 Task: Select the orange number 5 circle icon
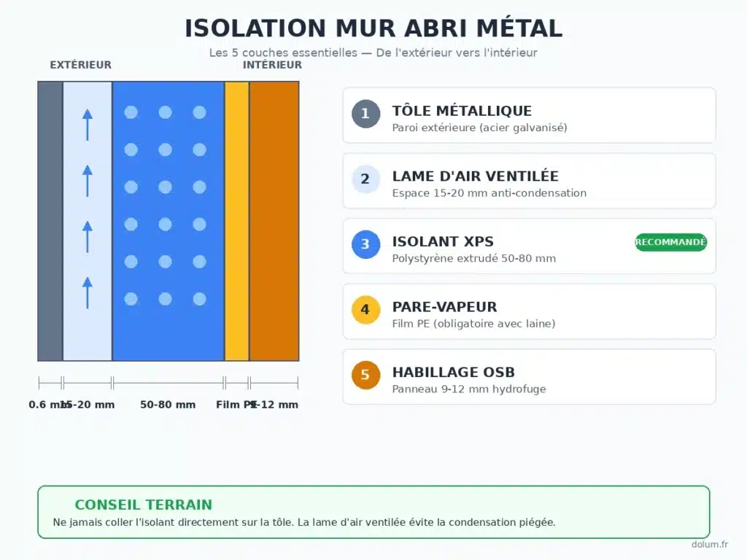click(366, 375)
